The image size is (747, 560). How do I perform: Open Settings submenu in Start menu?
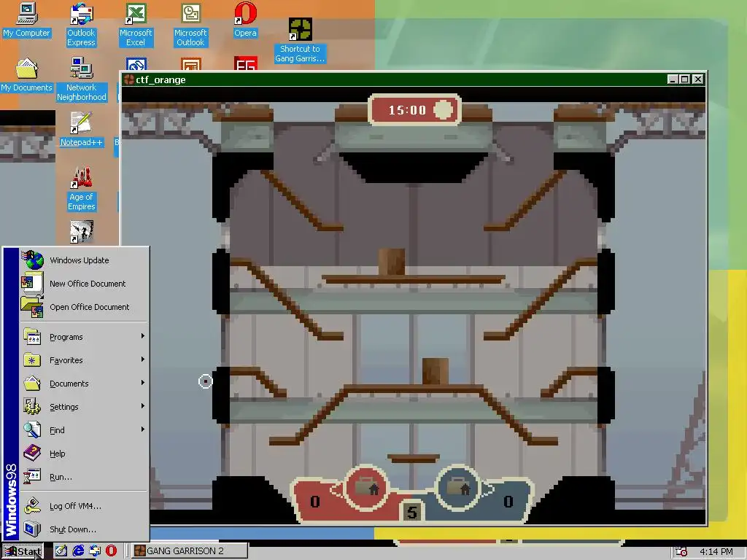click(x=85, y=407)
